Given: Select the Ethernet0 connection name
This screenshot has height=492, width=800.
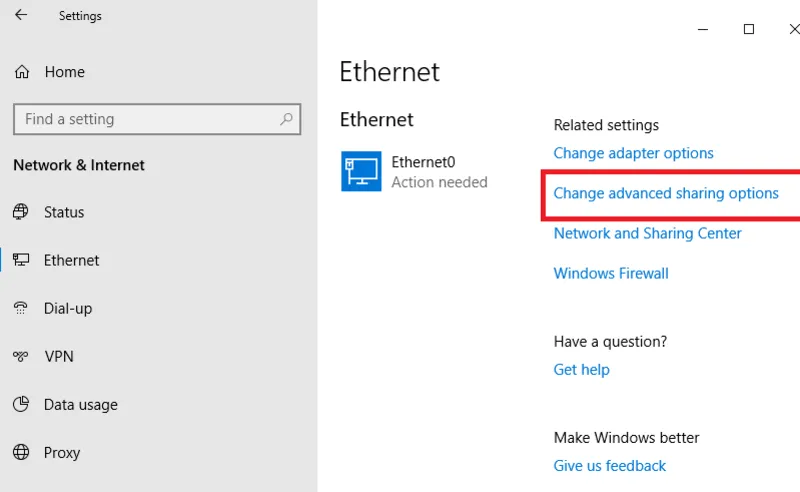Looking at the screenshot, I should 423,162.
